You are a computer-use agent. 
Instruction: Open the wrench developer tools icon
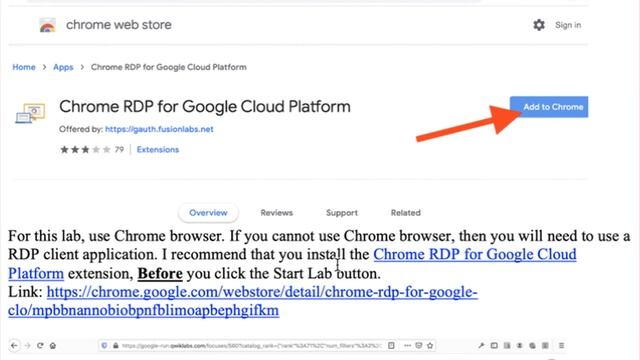pos(481,345)
